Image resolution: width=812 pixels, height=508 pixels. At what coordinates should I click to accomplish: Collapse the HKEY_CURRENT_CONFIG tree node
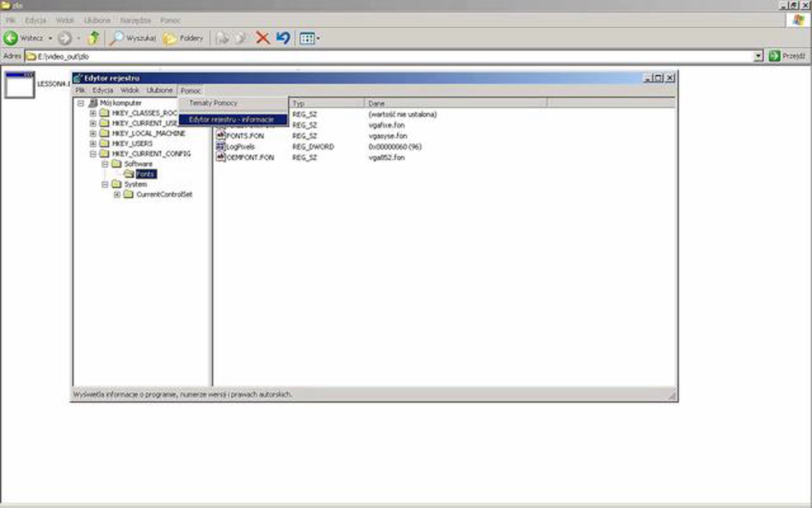93,154
